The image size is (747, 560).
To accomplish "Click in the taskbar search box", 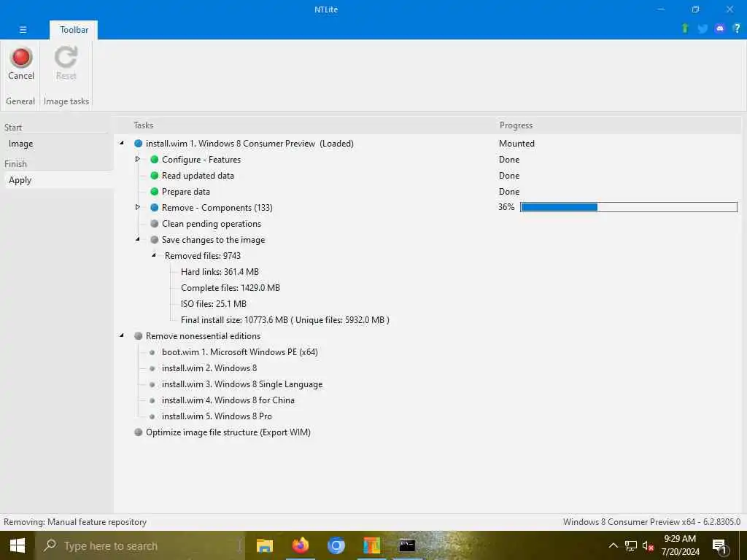I will coord(139,545).
